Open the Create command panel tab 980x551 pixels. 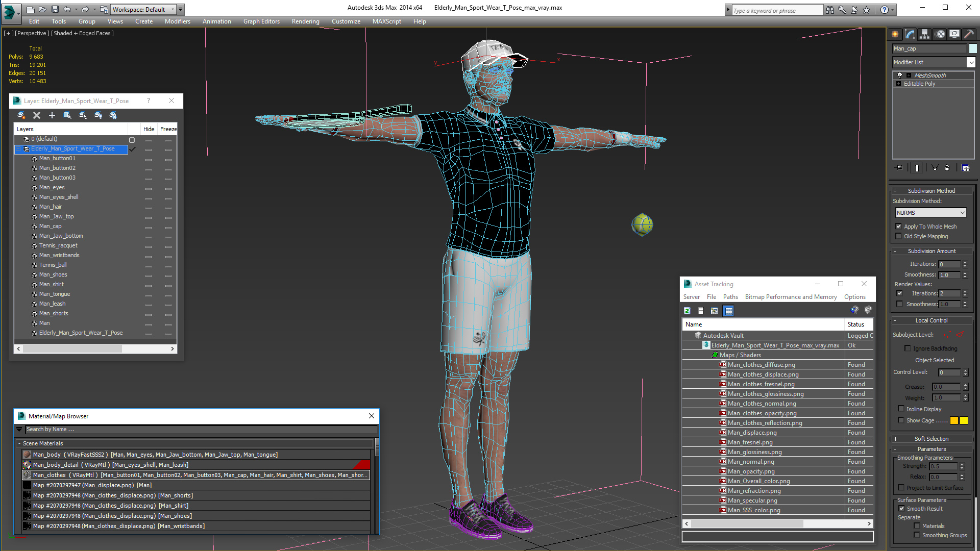(895, 34)
